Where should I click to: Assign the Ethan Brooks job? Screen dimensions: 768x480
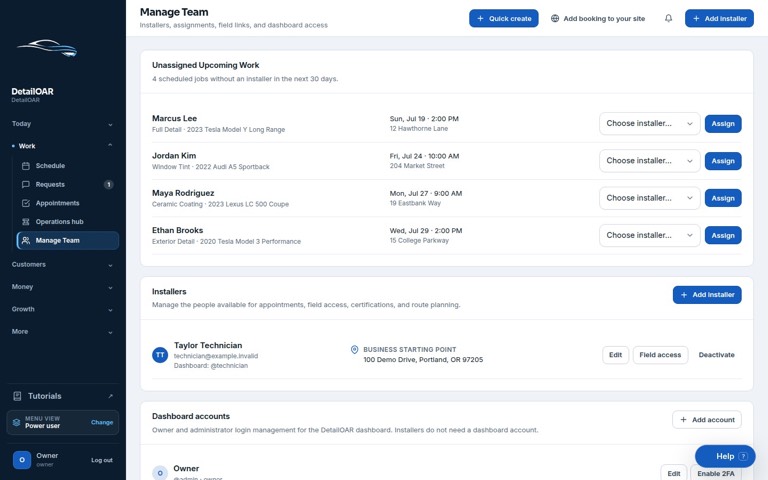coord(723,235)
